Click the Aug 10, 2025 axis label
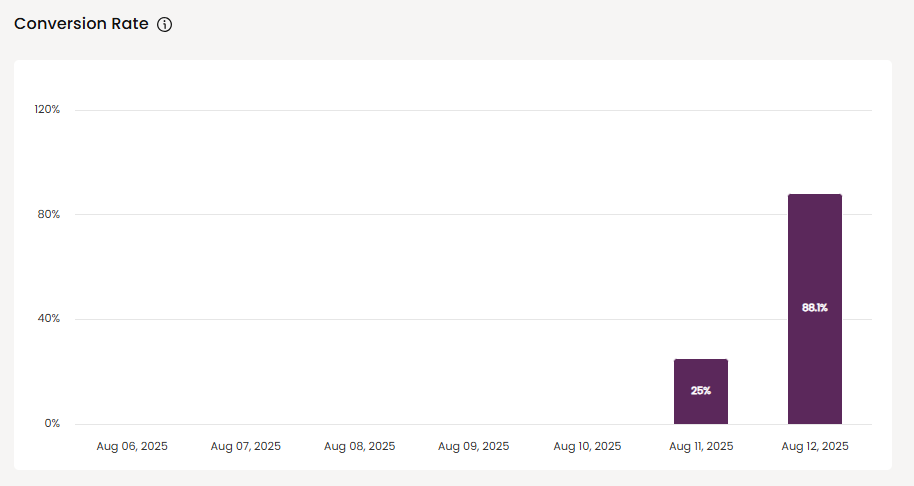 pos(587,446)
